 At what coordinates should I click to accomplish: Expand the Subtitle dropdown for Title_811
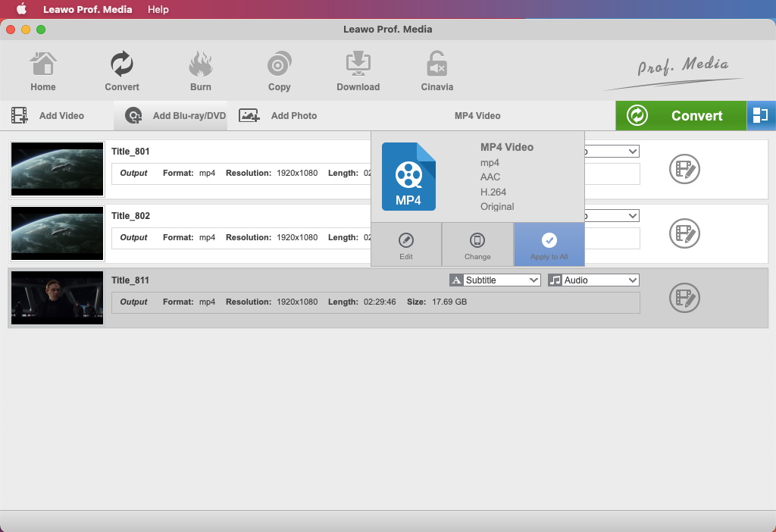tap(495, 280)
